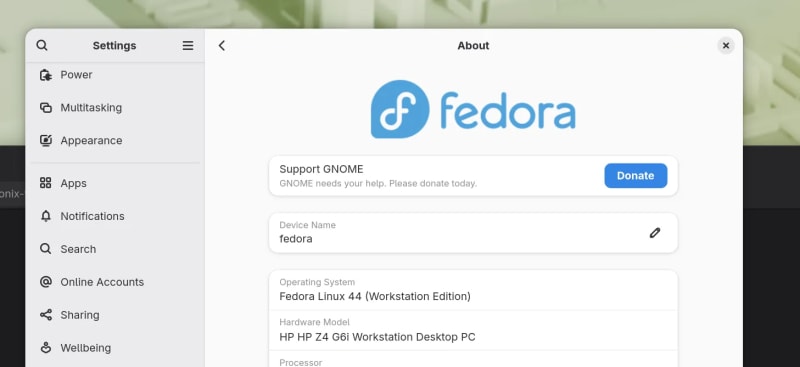Edit device name with pencil icon

(655, 233)
